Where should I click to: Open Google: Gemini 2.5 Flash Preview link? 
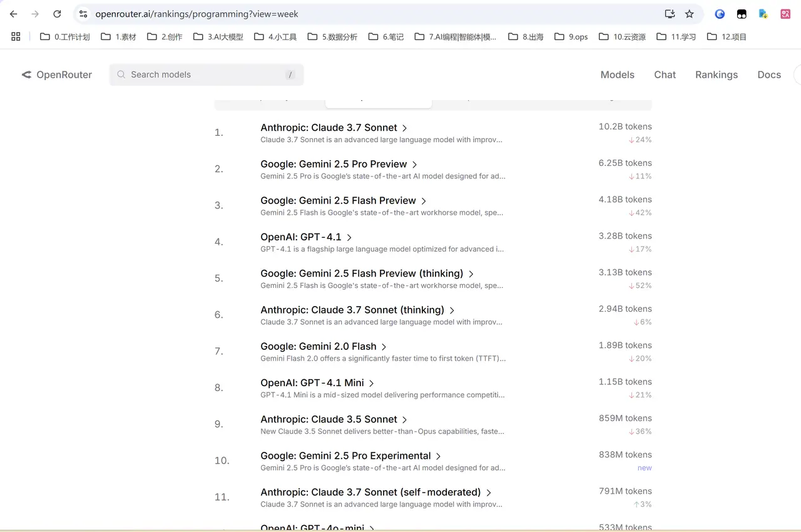[344, 200]
